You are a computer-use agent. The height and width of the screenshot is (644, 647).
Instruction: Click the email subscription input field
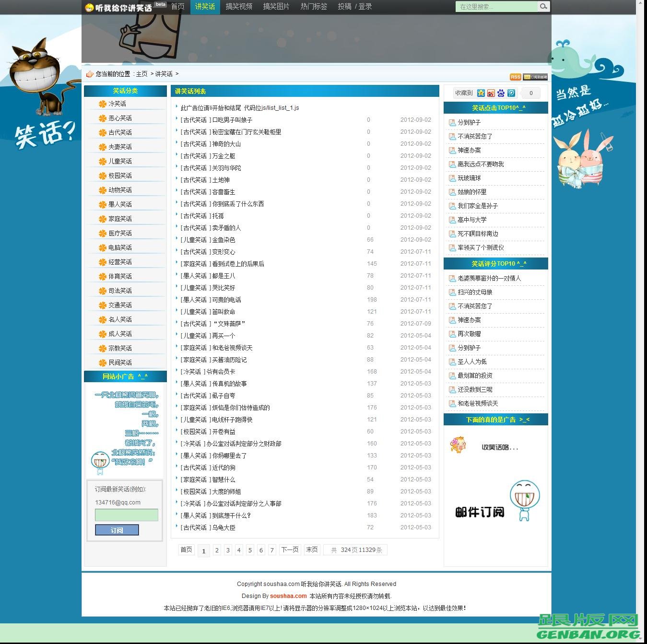(127, 515)
